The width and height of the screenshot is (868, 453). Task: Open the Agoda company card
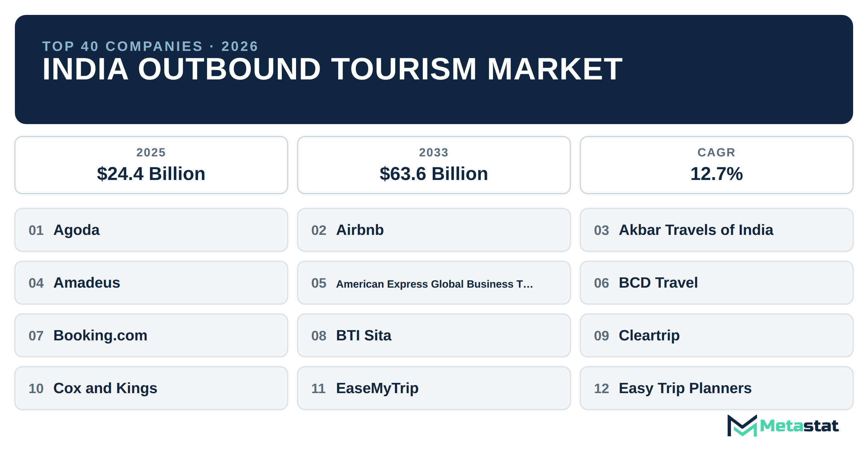pyautogui.click(x=151, y=230)
